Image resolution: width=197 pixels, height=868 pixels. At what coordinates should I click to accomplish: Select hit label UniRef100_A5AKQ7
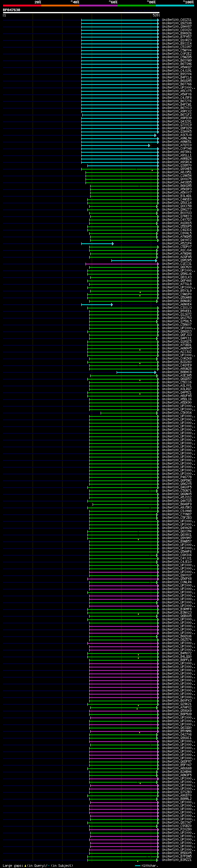176,67
